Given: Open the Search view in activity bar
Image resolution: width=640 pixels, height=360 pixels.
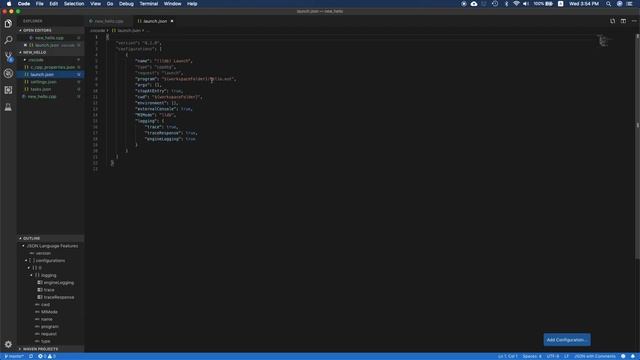Looking at the screenshot, I should 8,40.
